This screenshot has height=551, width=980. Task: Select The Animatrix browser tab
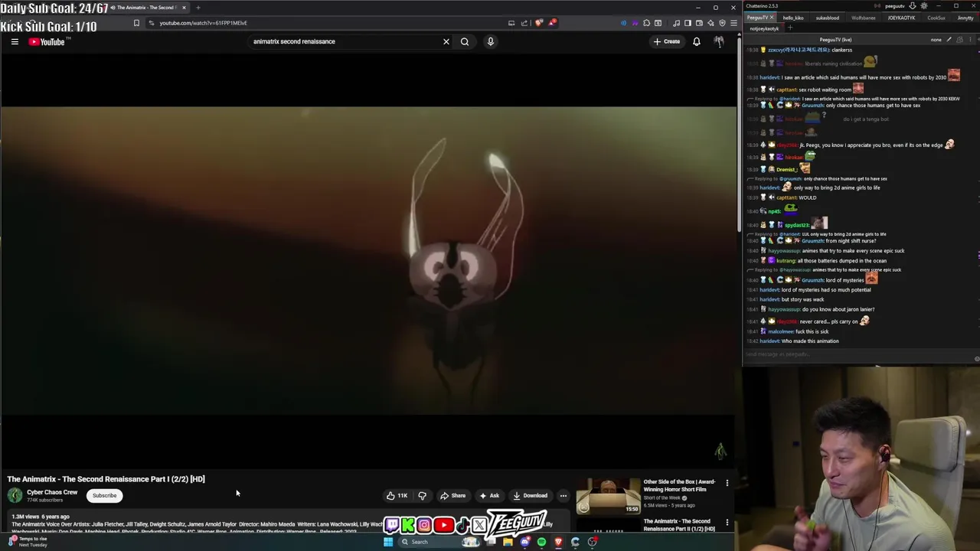click(147, 8)
